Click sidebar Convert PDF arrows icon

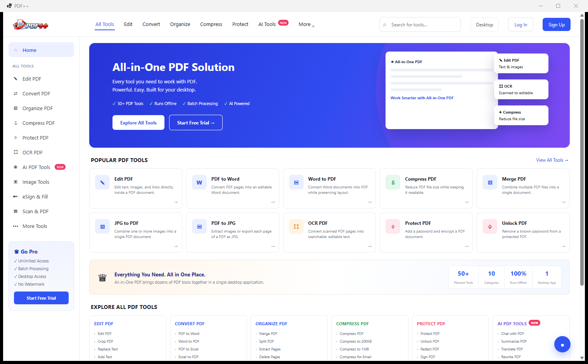click(x=16, y=94)
